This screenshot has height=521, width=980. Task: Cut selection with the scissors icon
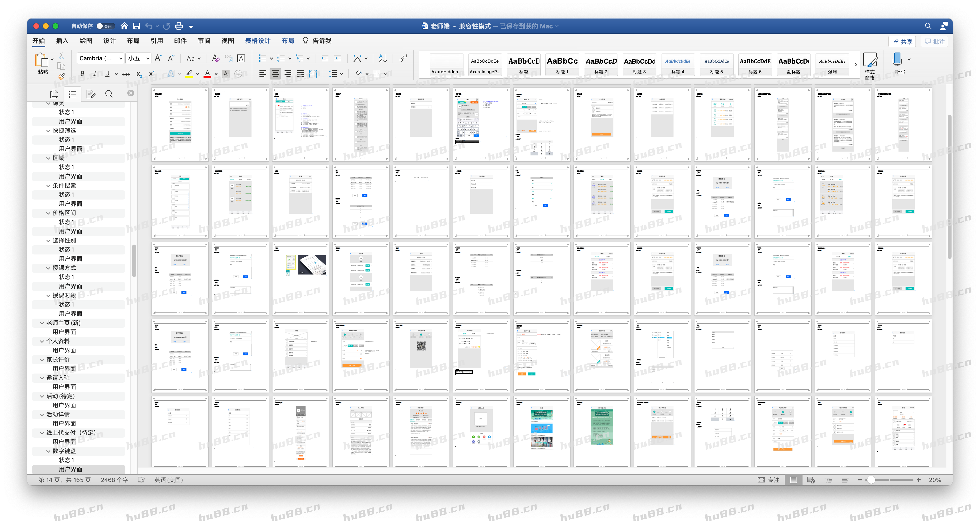(61, 56)
